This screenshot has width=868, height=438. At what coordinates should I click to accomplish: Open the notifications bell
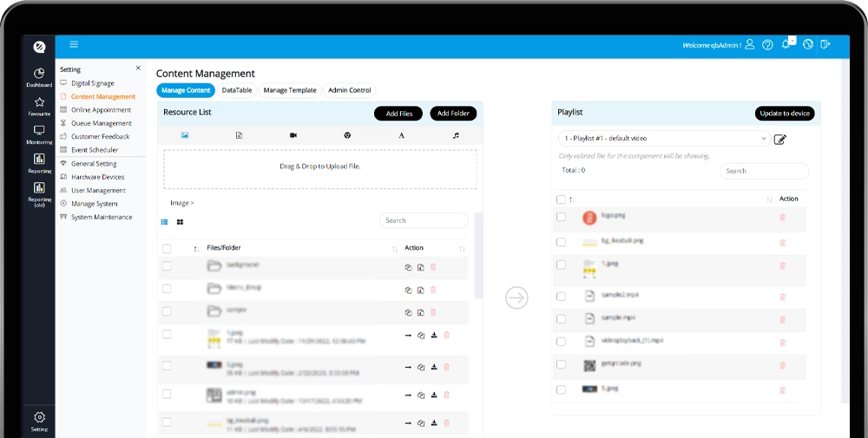click(786, 44)
